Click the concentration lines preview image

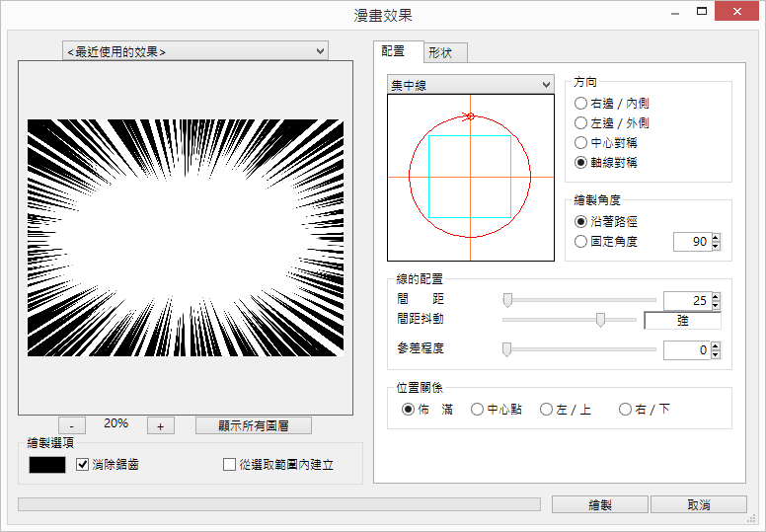(186, 238)
